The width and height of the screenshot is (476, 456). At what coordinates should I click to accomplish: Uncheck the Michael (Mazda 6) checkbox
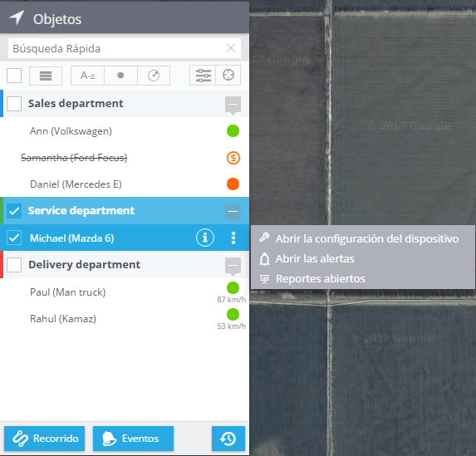[x=14, y=238]
